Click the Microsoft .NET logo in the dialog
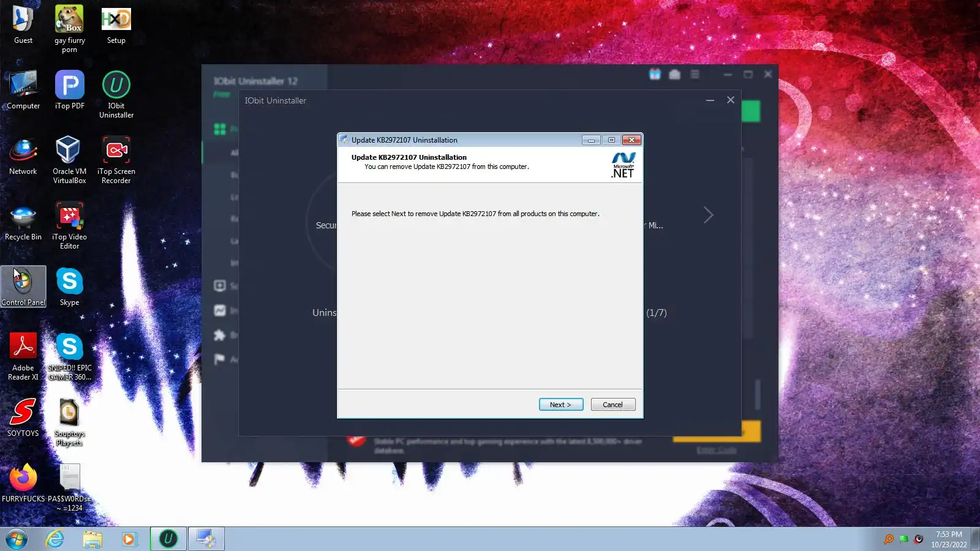Viewport: 980px width, 551px height. (623, 165)
